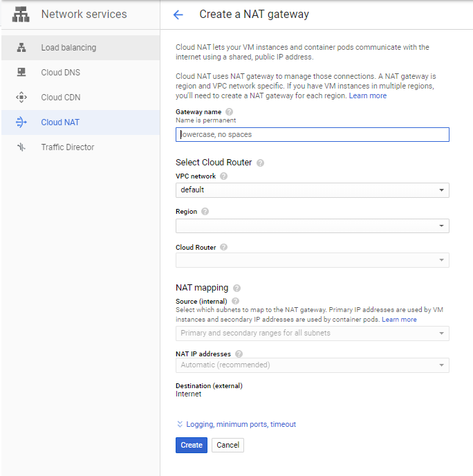Open help tooltip next to Gateway name

pyautogui.click(x=230, y=111)
